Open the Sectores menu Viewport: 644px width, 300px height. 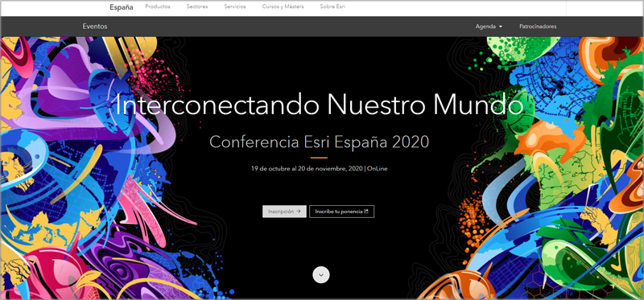pyautogui.click(x=197, y=6)
